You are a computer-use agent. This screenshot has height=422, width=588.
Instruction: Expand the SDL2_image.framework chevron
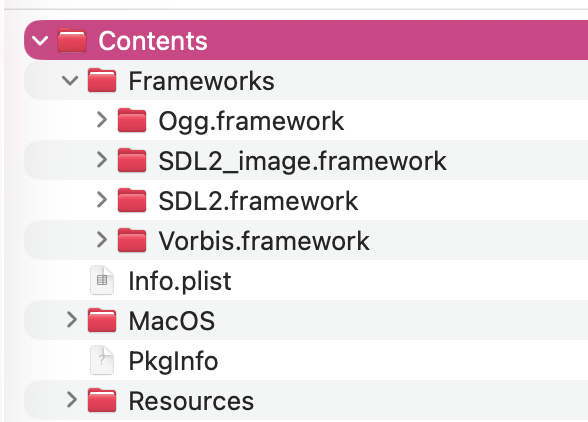point(102,160)
